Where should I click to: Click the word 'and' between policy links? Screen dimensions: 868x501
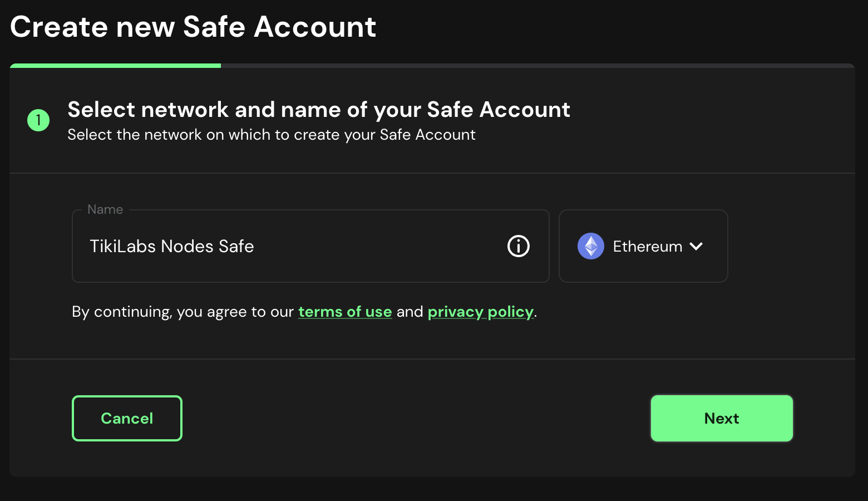[410, 312]
